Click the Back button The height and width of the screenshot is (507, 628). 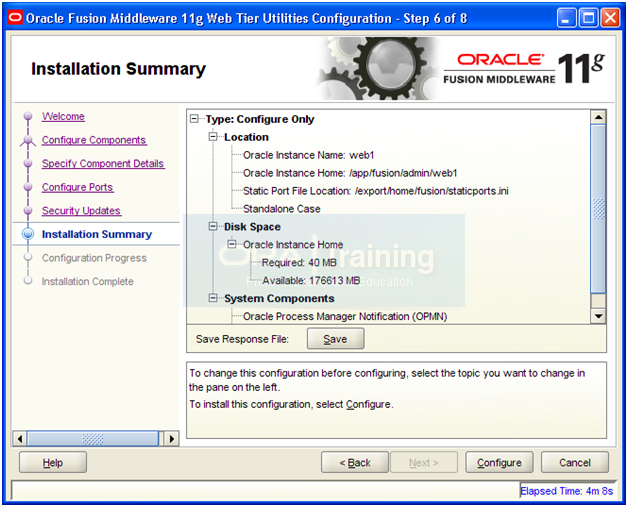coord(355,463)
